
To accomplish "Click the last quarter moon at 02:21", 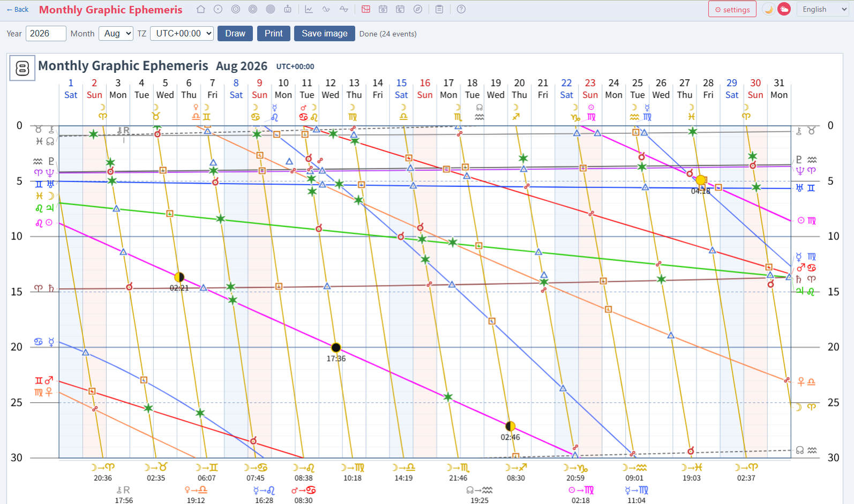I will coord(179,277).
